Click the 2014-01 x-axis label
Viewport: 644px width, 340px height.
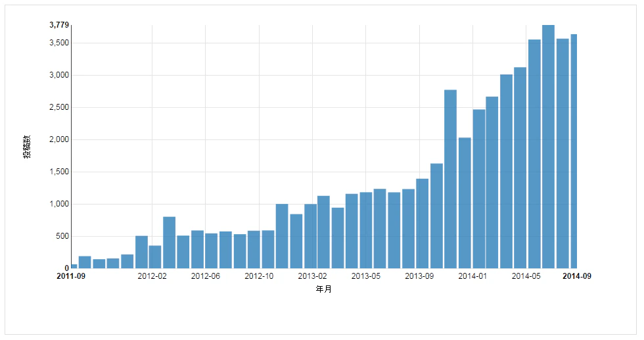[x=472, y=276]
